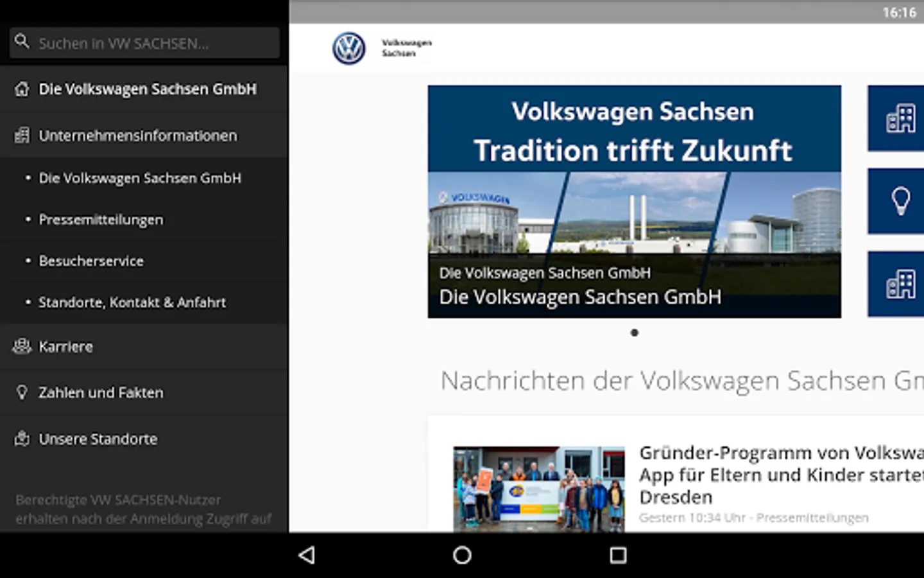The image size is (924, 578).
Task: Open the Gründer-Programm news thumbnail
Action: tap(539, 489)
